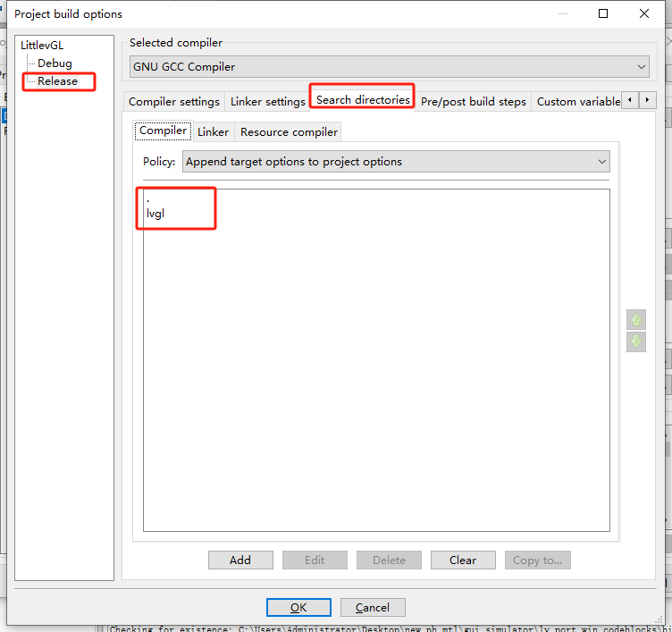The width and height of the screenshot is (672, 632).
Task: Open the Search directories tab
Action: tap(363, 100)
